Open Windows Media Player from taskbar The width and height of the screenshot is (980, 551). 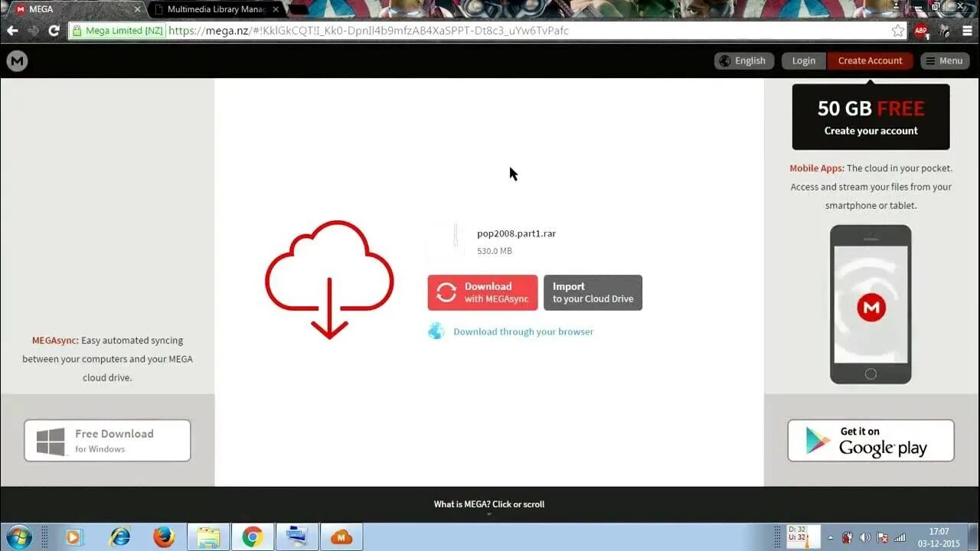point(73,537)
